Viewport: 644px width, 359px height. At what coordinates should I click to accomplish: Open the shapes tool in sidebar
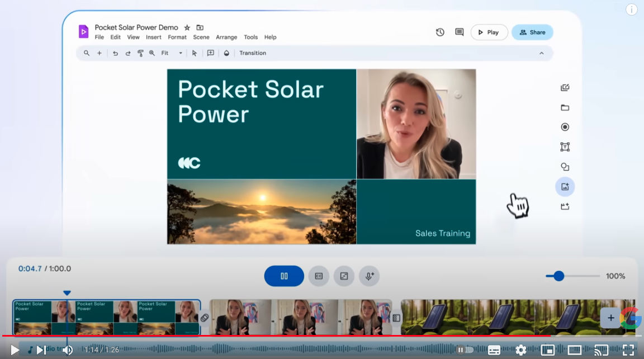tap(565, 167)
